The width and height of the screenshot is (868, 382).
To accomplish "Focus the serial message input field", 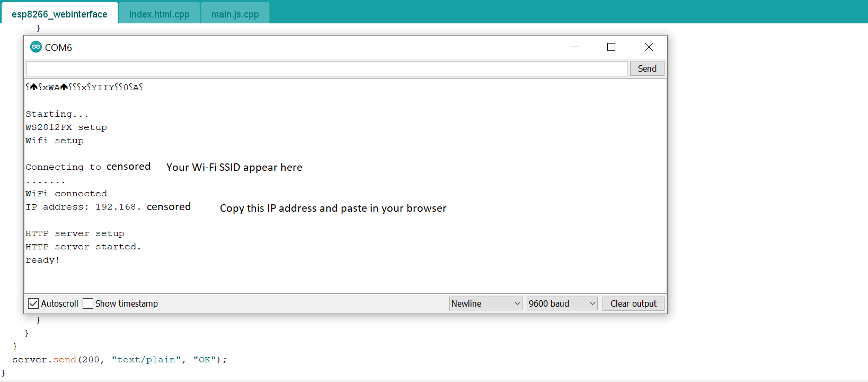I will (x=326, y=68).
